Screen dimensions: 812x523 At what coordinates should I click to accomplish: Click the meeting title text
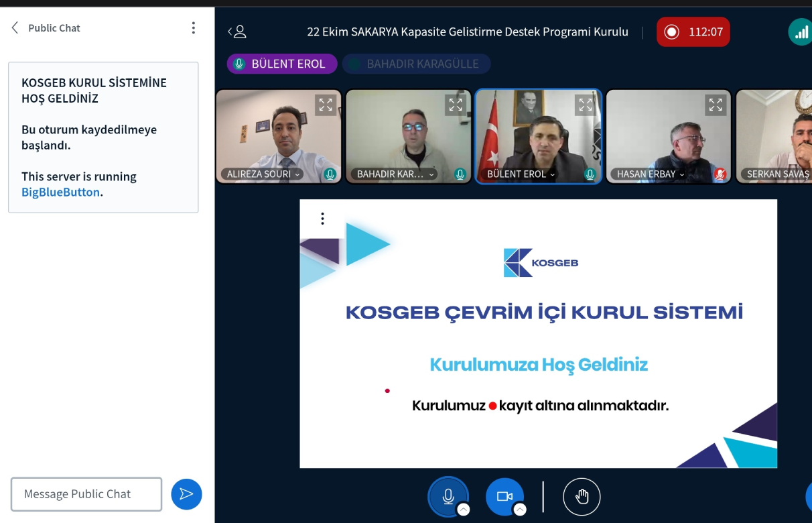pyautogui.click(x=468, y=32)
